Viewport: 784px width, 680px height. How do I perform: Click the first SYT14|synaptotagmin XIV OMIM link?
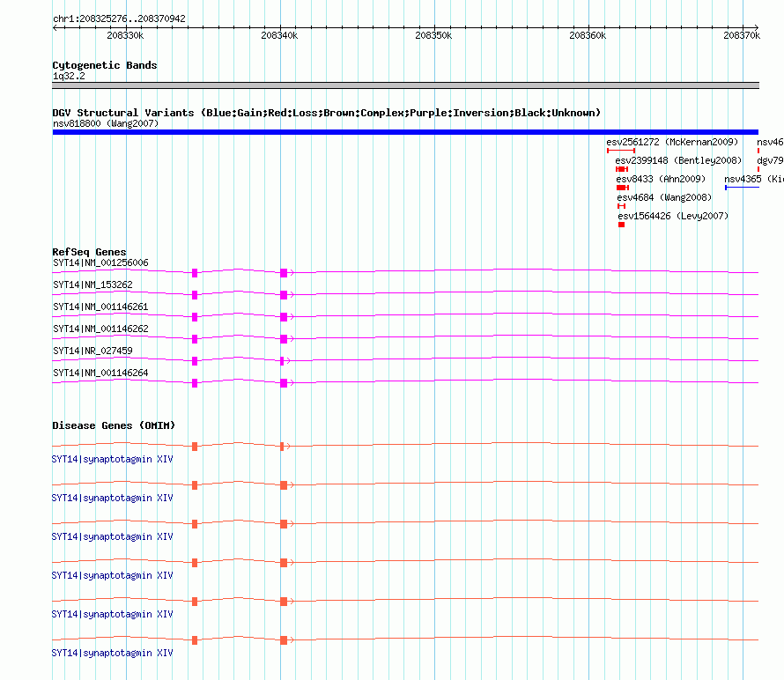coord(112,459)
